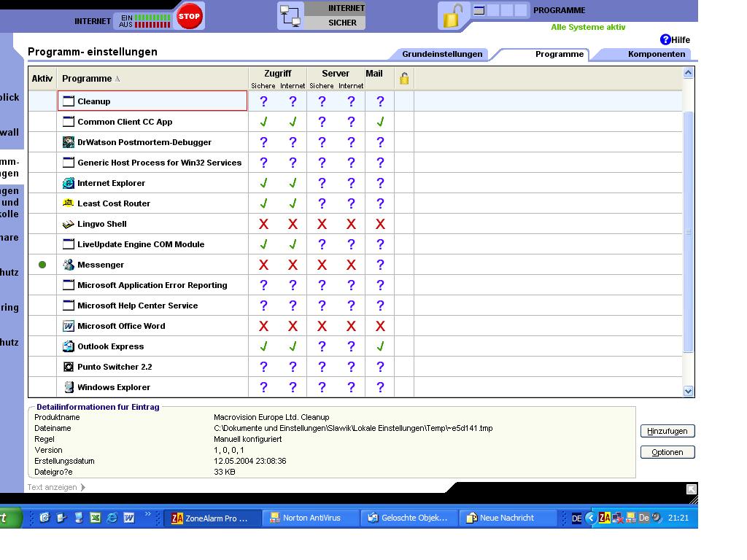Change Outlook Express Mail permission
The width and height of the screenshot is (747, 560).
point(380,346)
